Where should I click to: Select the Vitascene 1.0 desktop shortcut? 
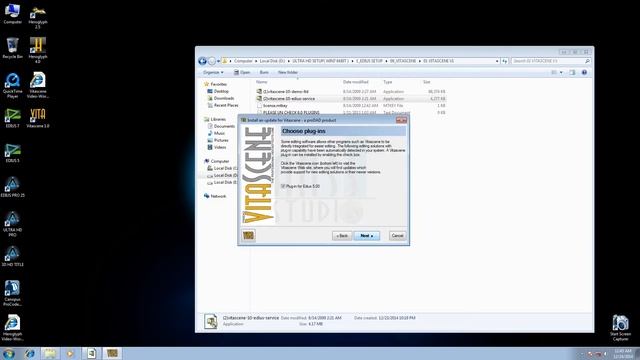[38, 118]
